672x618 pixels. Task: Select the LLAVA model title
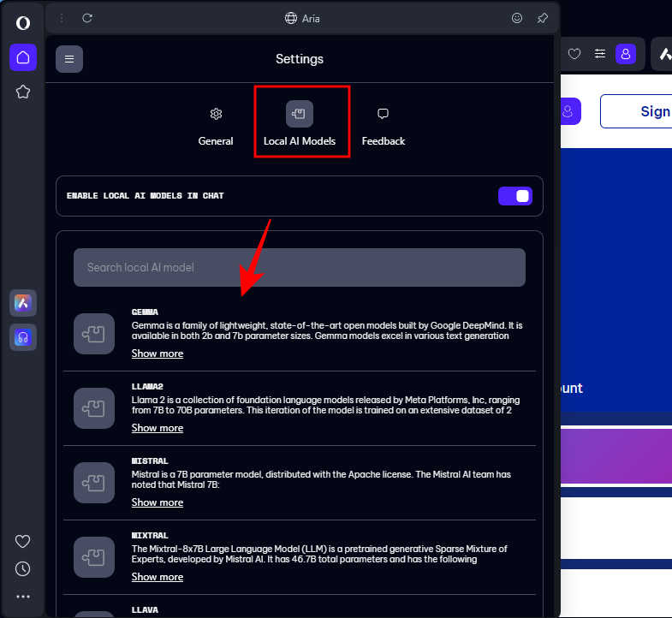click(x=145, y=609)
